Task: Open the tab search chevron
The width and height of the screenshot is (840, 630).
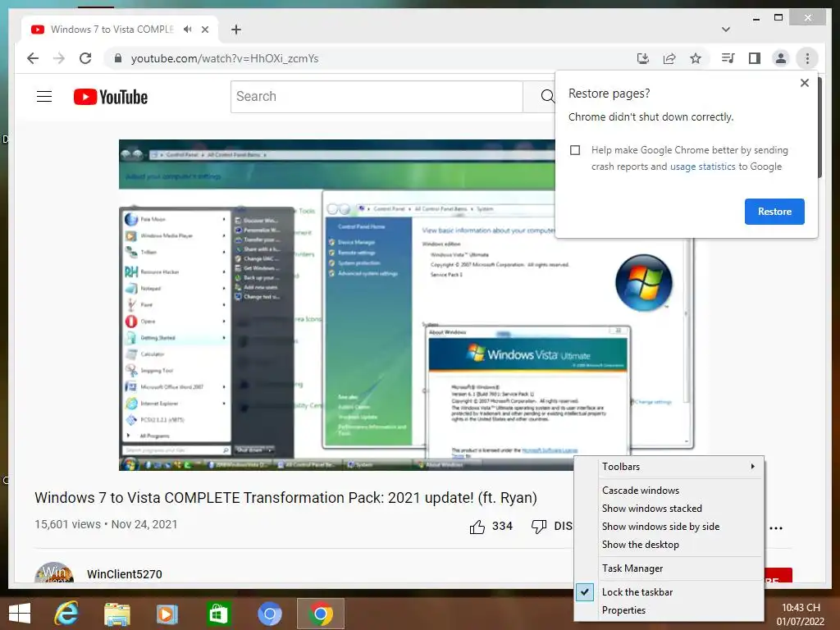Action: point(726,30)
